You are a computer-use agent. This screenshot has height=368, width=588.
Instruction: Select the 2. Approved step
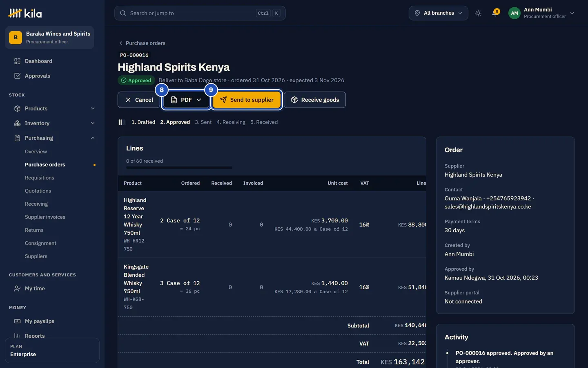(175, 122)
